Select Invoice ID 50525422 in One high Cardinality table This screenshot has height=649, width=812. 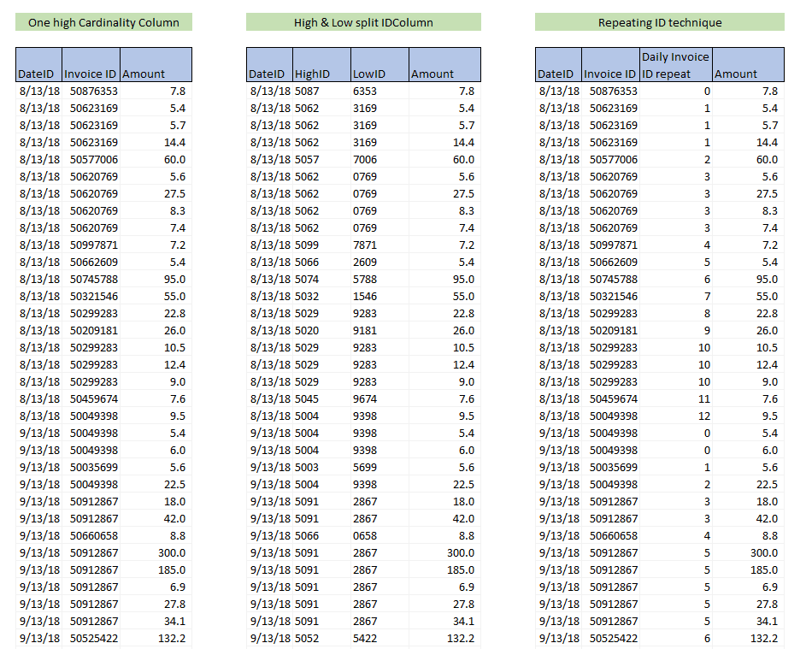click(x=91, y=638)
